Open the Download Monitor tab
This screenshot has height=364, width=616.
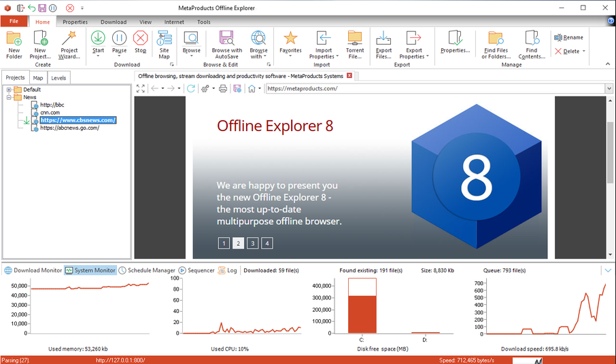(33, 270)
